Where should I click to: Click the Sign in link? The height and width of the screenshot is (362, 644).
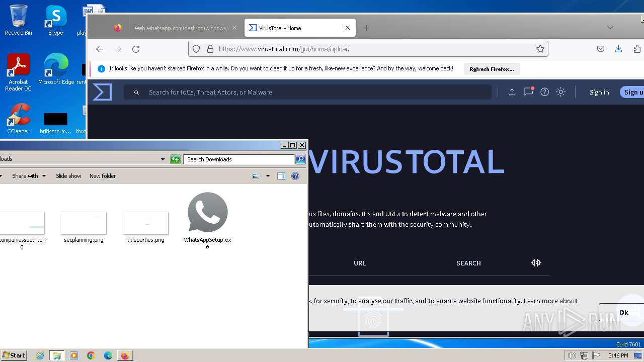point(599,92)
